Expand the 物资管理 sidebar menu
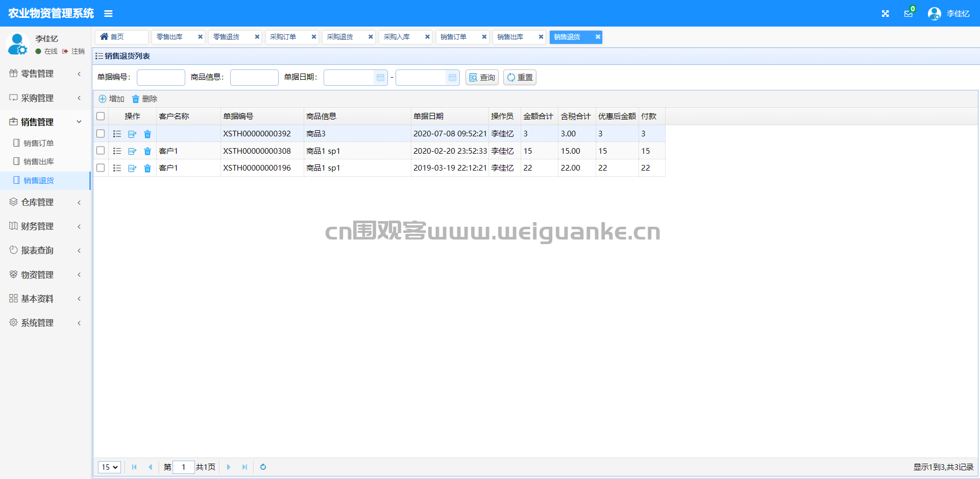This screenshot has height=479, width=980. pos(45,275)
